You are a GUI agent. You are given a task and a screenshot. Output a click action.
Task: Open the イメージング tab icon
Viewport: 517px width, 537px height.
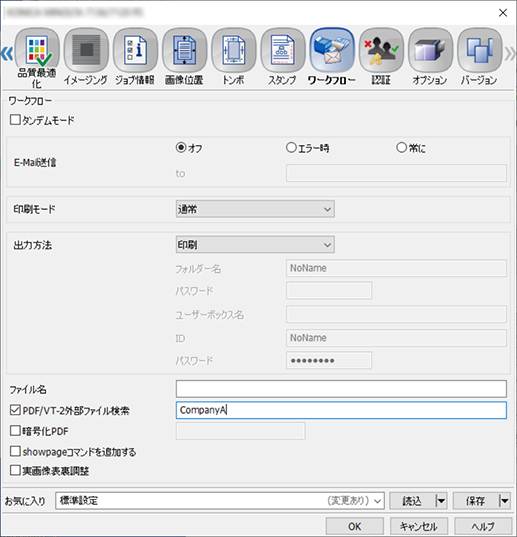(x=86, y=50)
